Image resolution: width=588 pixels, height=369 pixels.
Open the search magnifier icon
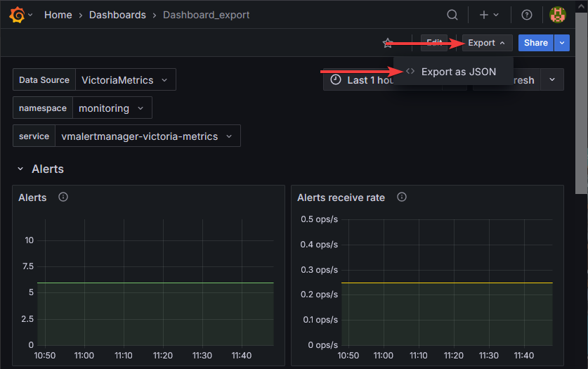pyautogui.click(x=454, y=15)
